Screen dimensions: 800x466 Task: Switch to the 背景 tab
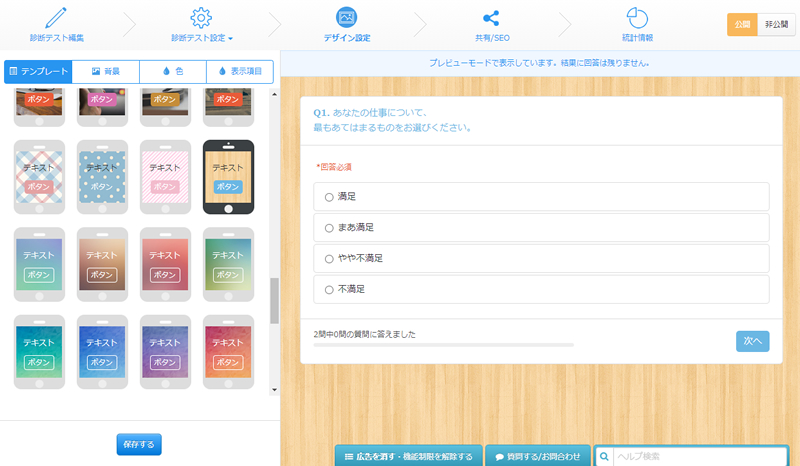coord(105,72)
